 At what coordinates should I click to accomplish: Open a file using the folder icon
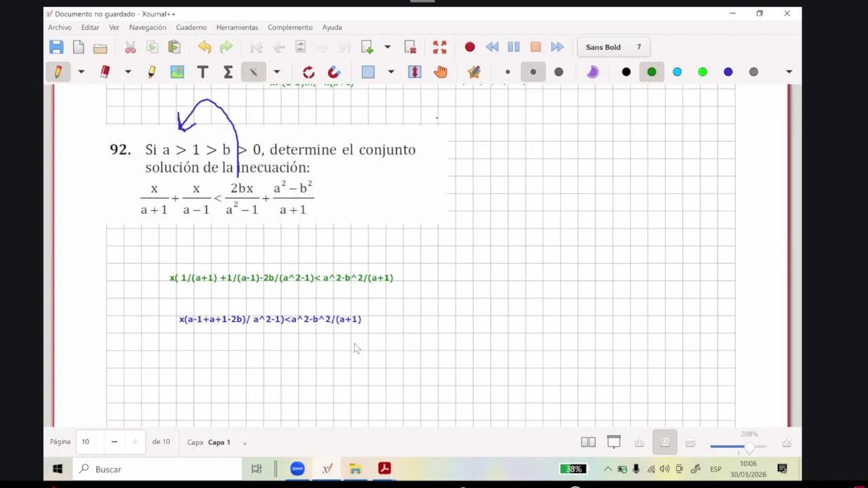(100, 47)
